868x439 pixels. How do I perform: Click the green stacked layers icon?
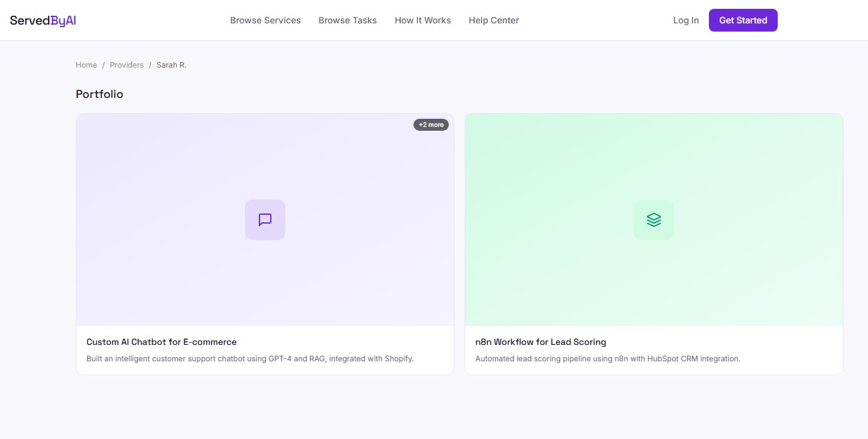click(x=654, y=220)
